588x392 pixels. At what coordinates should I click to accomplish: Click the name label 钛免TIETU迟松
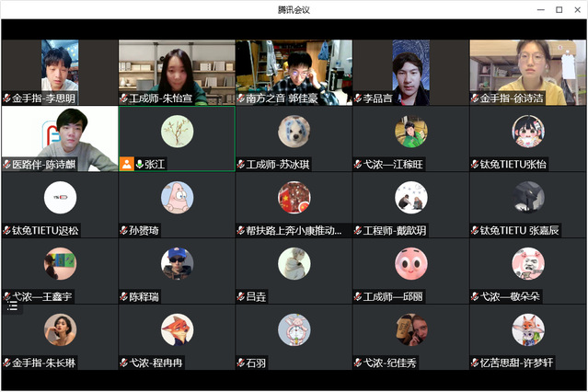[45, 230]
